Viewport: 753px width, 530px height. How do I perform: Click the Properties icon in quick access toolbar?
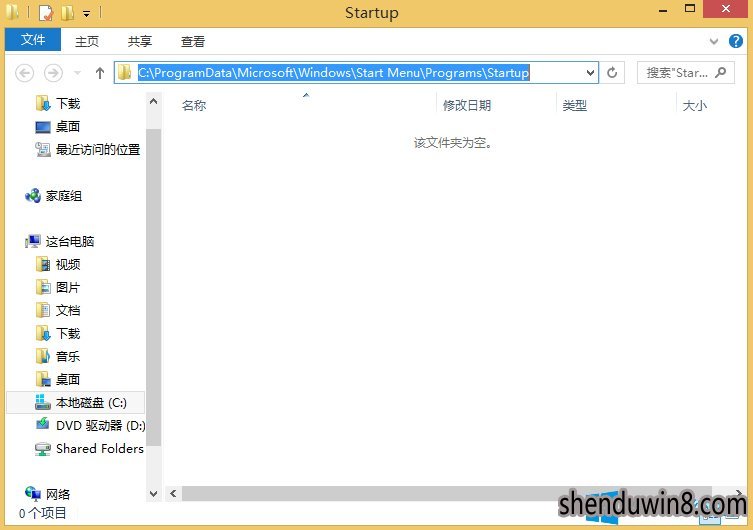pyautogui.click(x=45, y=13)
